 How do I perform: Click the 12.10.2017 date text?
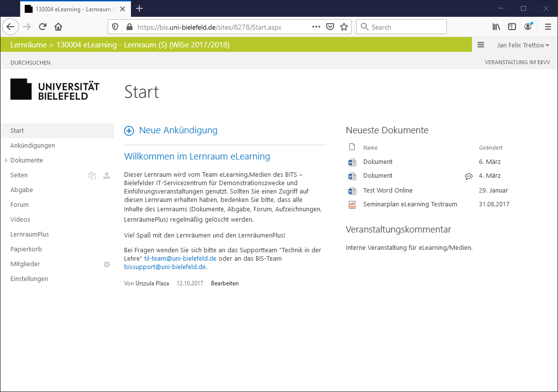(190, 283)
